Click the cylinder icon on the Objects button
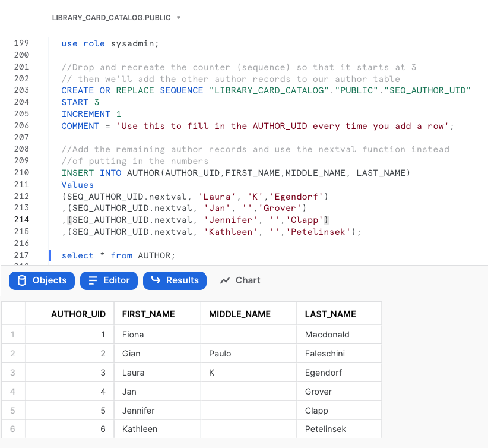Screen dimensions: 488x448 coord(22,280)
